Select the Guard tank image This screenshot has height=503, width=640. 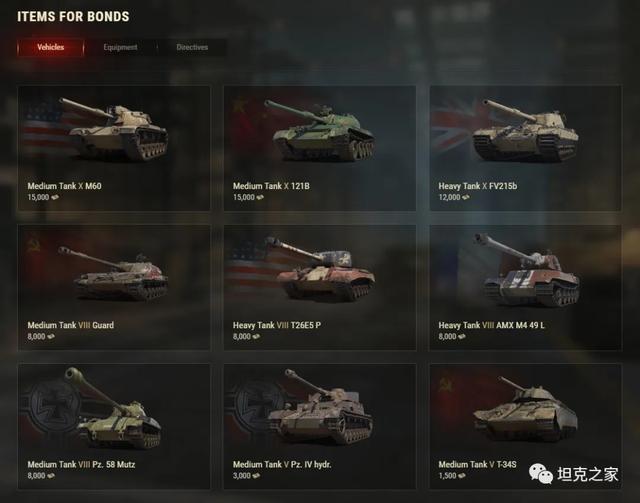[113, 273]
